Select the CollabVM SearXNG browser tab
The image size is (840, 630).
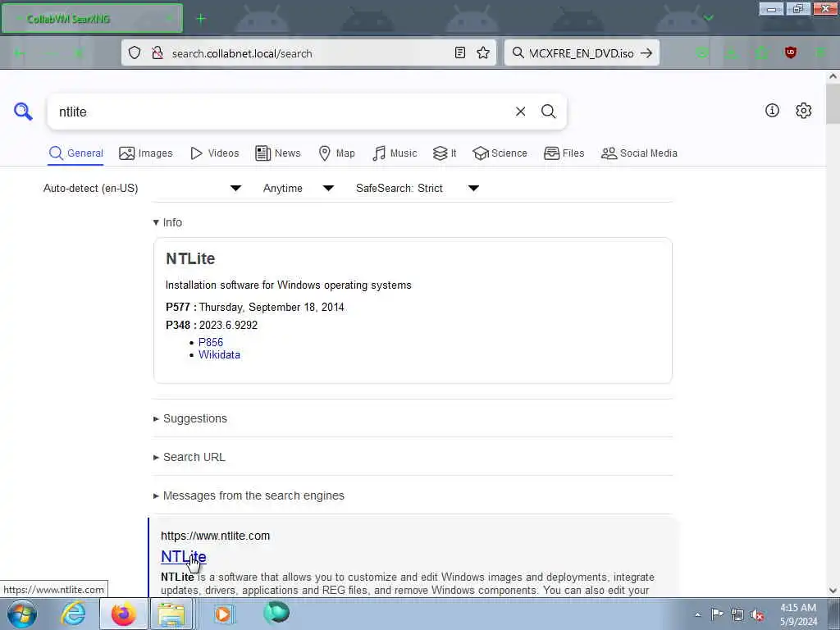pos(92,19)
